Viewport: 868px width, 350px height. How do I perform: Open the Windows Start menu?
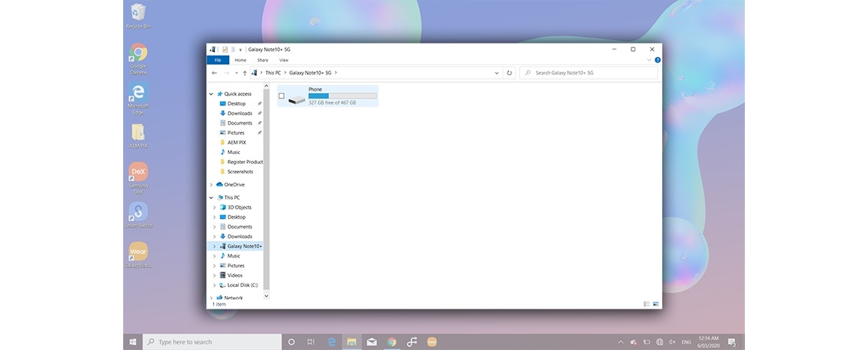133,342
